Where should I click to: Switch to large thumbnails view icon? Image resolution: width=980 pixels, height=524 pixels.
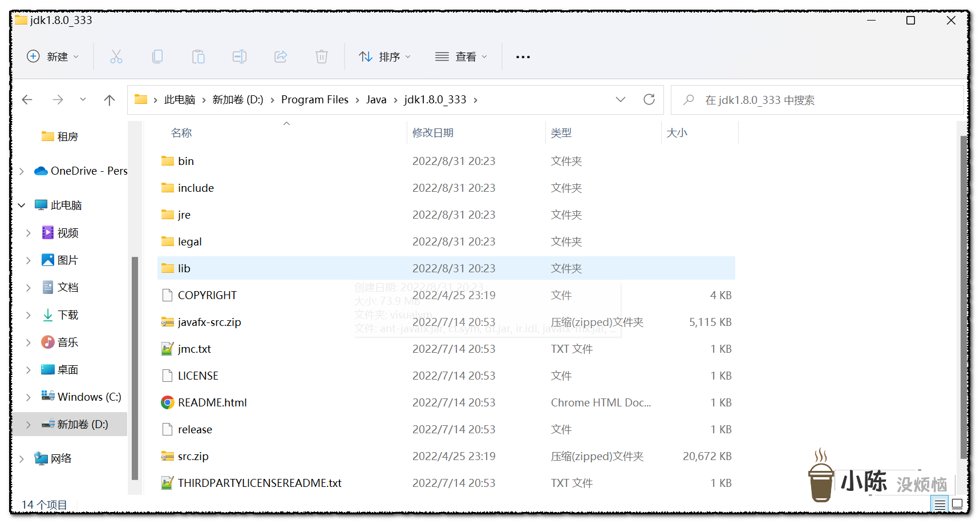click(957, 505)
